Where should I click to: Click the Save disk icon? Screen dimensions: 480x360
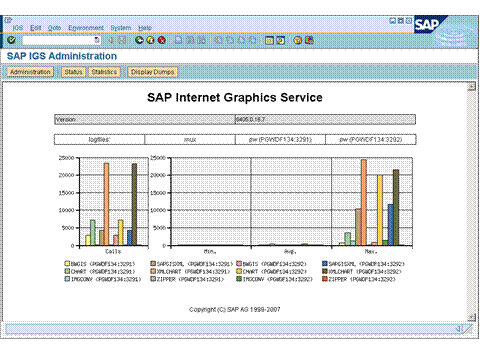(122, 40)
